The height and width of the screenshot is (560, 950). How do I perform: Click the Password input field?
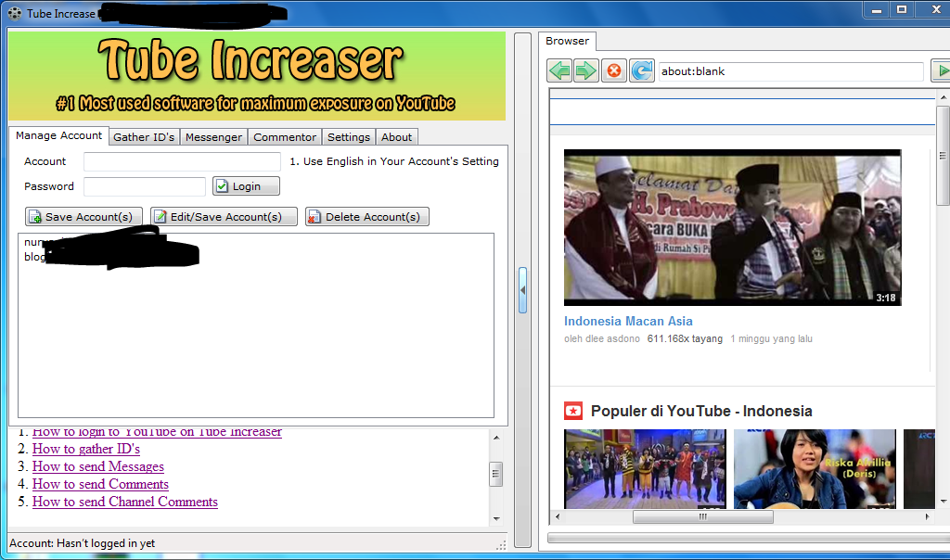pyautogui.click(x=145, y=186)
